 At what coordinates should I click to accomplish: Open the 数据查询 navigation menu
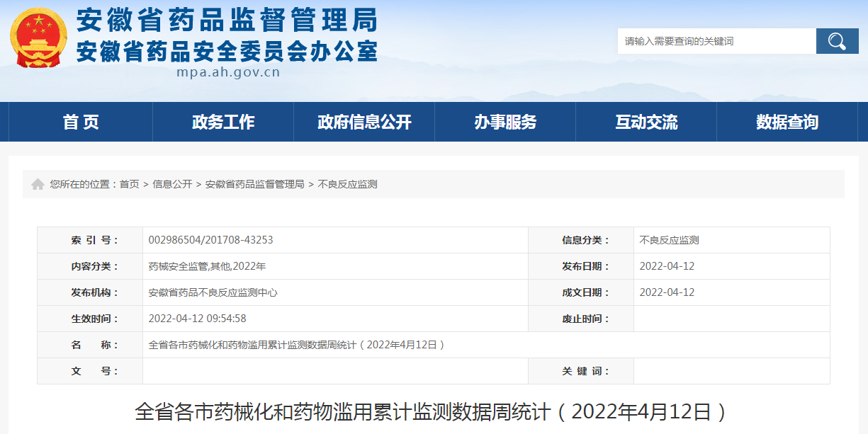pyautogui.click(x=787, y=122)
